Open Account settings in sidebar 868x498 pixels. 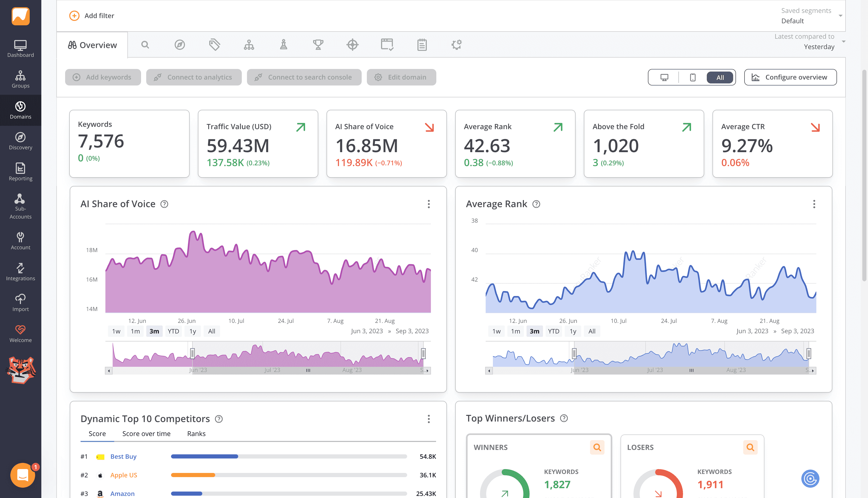(x=20, y=241)
